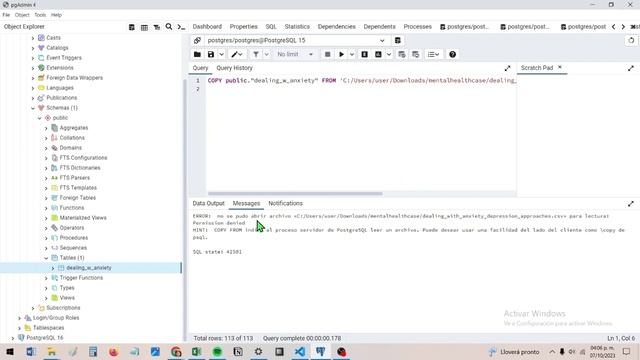
Task: Click the Windows Start button
Action: [x=10, y=352]
